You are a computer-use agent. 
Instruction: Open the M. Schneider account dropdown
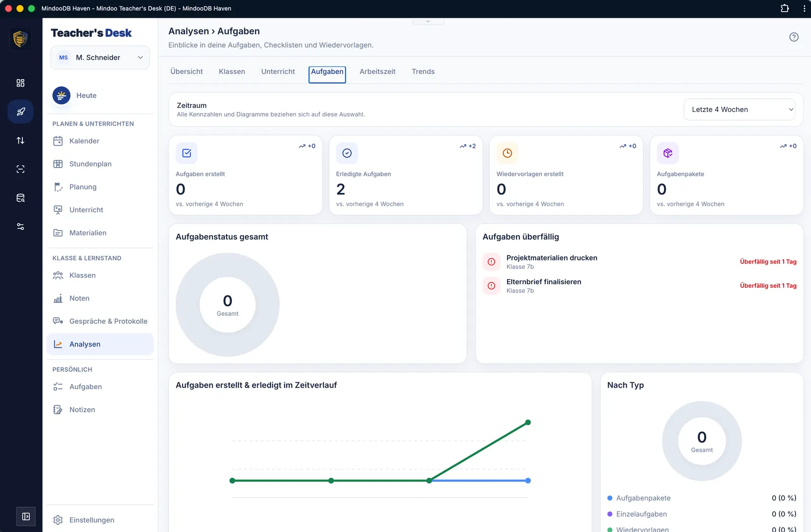[100, 58]
